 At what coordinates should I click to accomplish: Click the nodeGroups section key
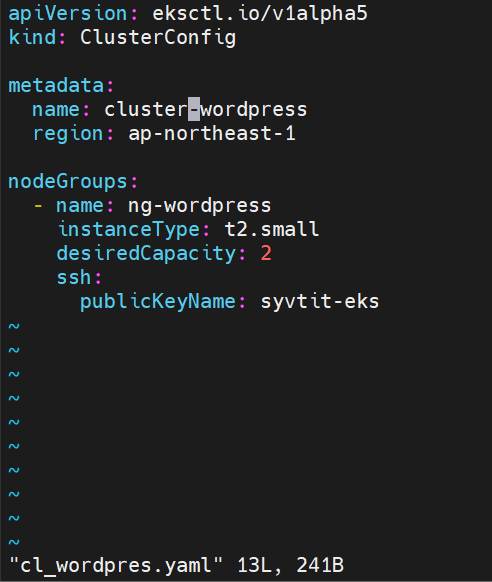coord(68,182)
